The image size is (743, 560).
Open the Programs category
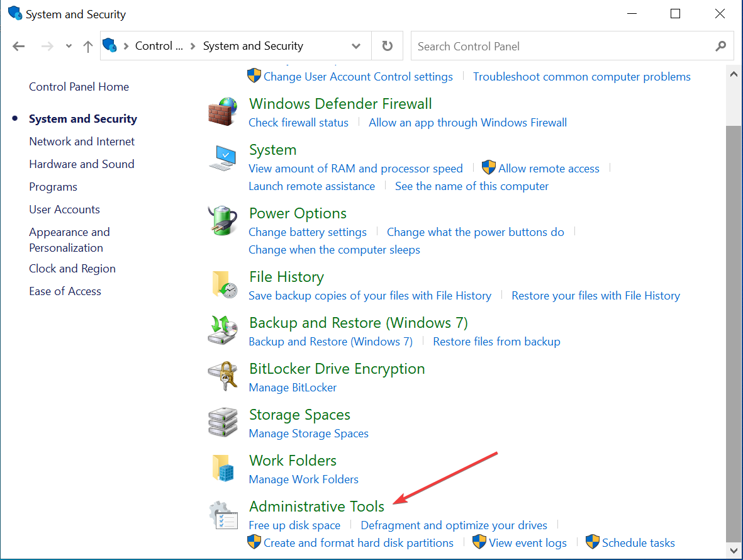pos(53,187)
